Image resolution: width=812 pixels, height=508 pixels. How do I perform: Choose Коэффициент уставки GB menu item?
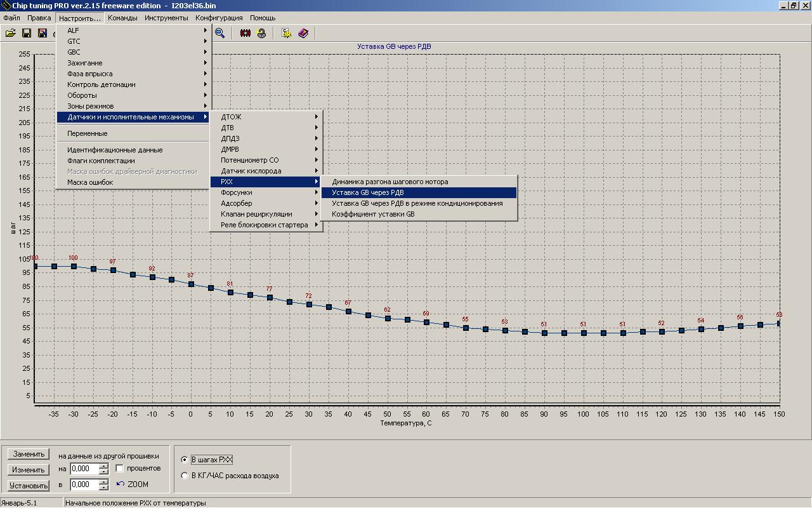(x=373, y=214)
